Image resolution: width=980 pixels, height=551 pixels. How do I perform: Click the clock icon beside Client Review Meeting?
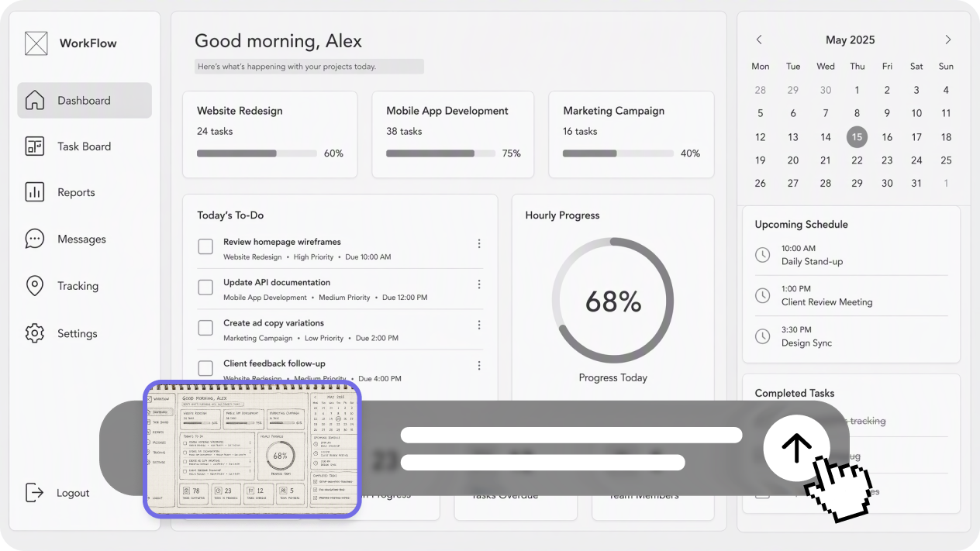coord(763,295)
